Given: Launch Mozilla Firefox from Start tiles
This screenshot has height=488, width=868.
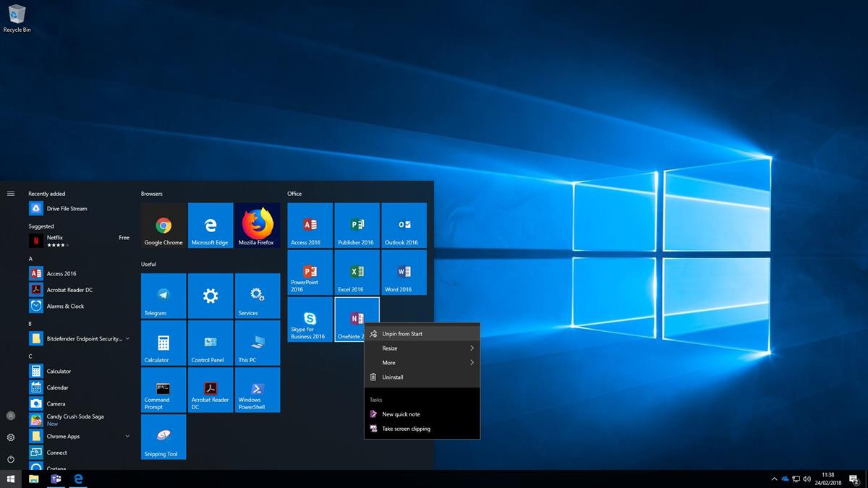Looking at the screenshot, I should [257, 226].
